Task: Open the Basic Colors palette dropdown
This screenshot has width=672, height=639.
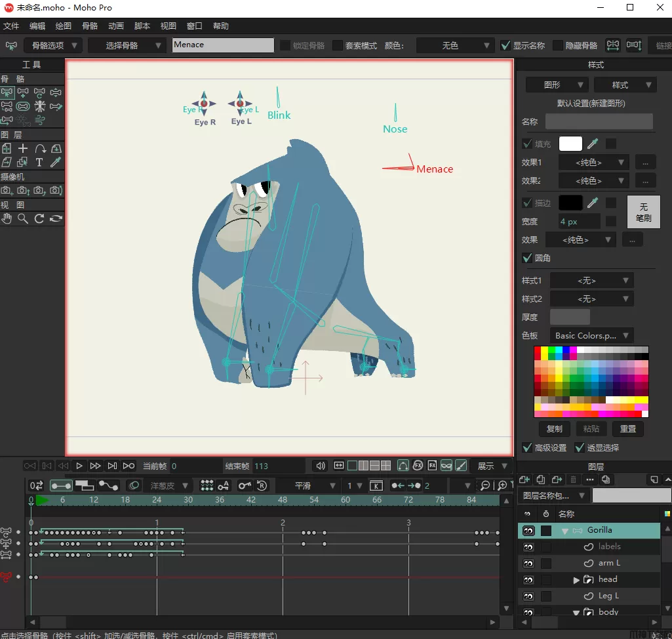Action: tap(591, 335)
